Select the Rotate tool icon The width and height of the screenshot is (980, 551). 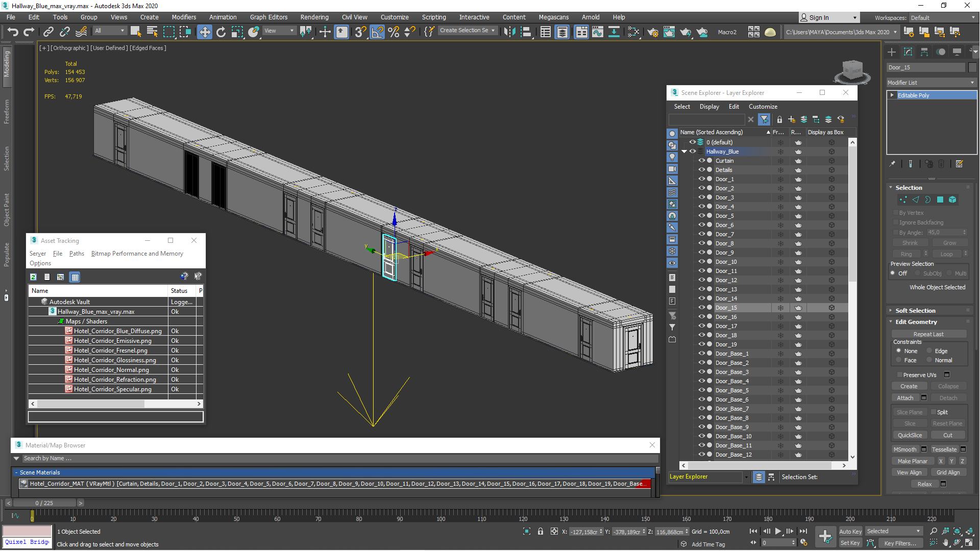point(221,32)
